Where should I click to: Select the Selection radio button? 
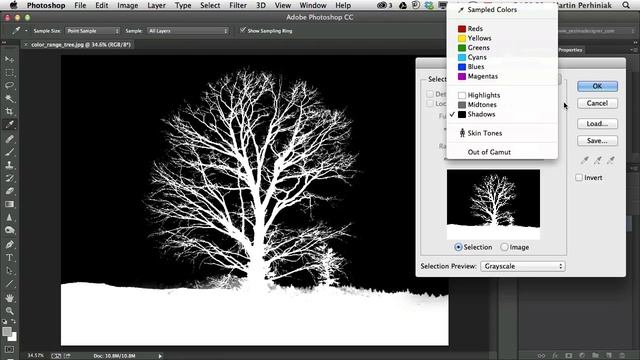[x=458, y=247]
